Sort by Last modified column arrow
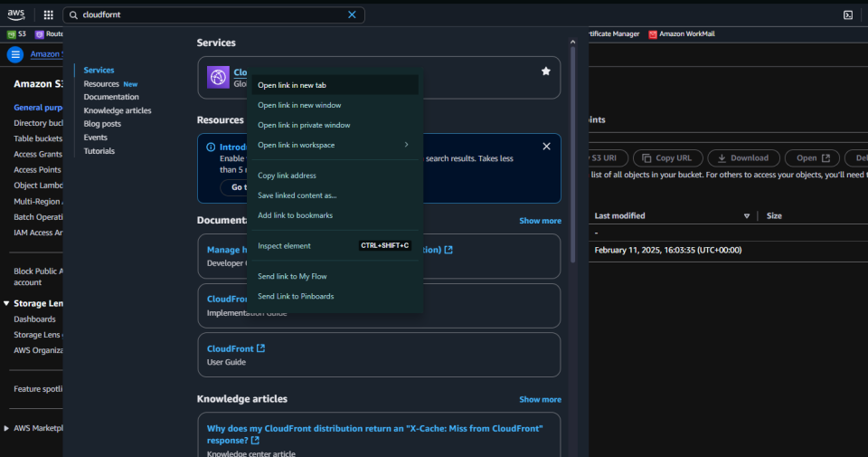Viewport: 868px width, 457px height. click(x=746, y=216)
